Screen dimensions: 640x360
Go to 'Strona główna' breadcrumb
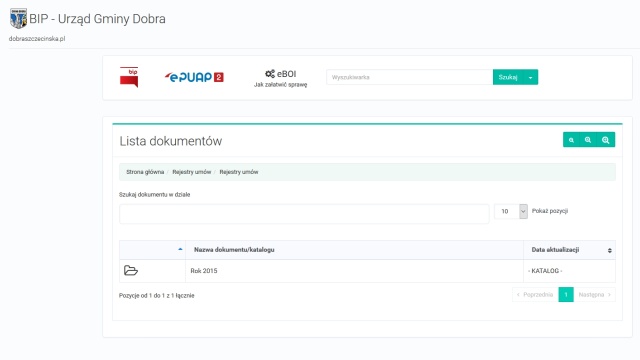click(145, 172)
